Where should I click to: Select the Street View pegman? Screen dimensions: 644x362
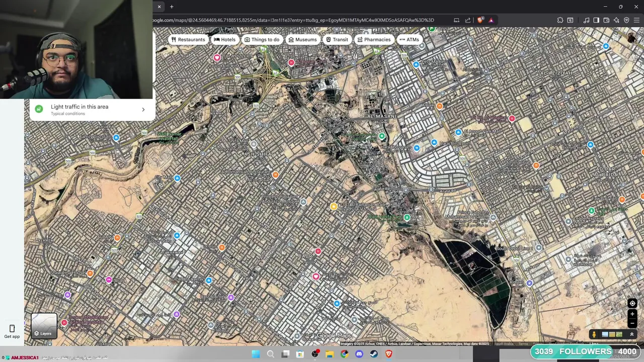coord(594,334)
